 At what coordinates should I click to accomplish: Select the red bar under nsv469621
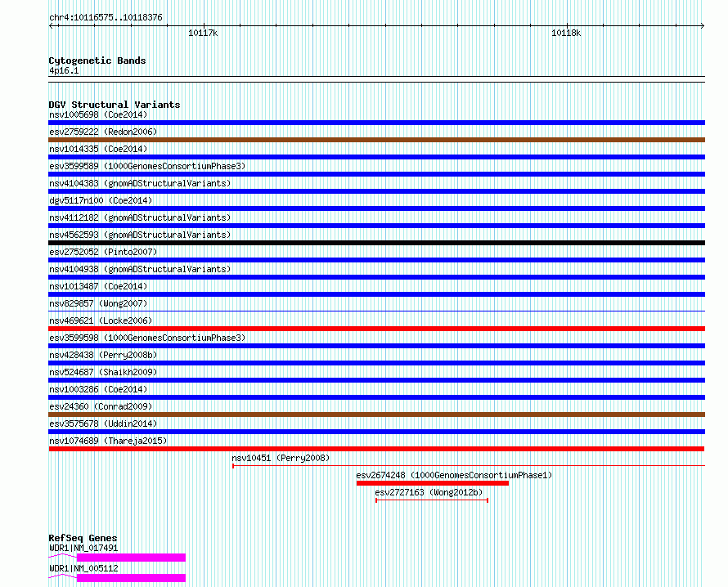coord(376,329)
